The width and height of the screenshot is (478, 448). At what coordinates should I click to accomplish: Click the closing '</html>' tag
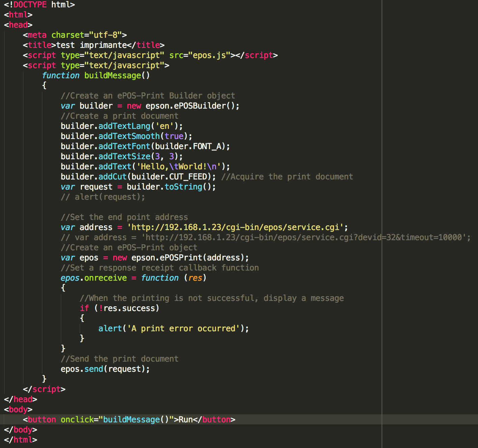(21, 440)
